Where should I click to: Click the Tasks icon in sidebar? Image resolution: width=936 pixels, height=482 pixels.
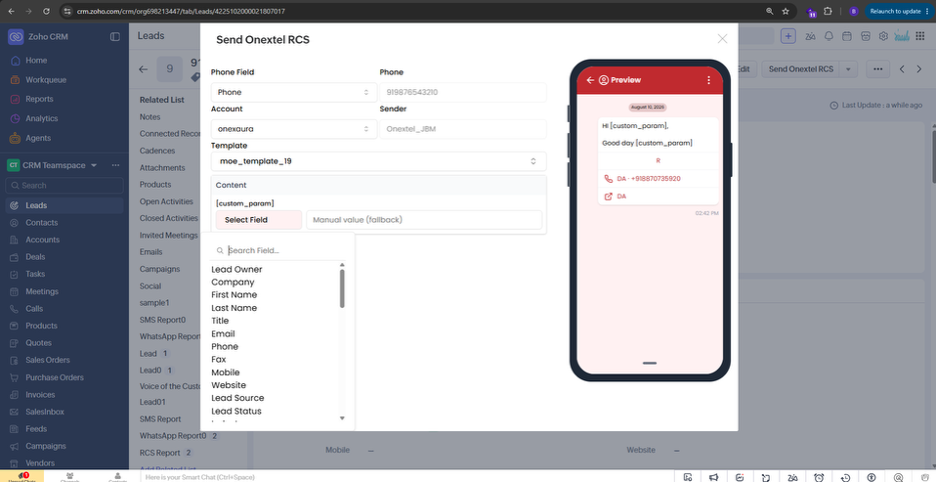14,274
